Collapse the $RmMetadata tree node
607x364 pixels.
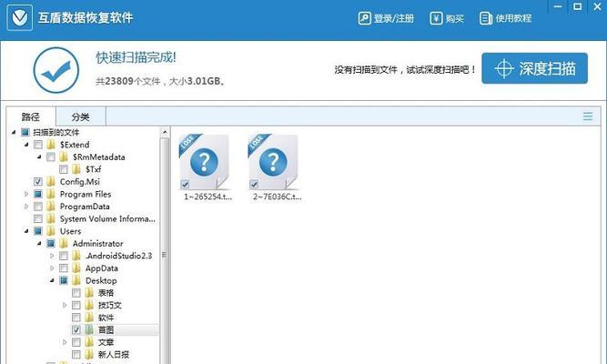pyautogui.click(x=39, y=157)
